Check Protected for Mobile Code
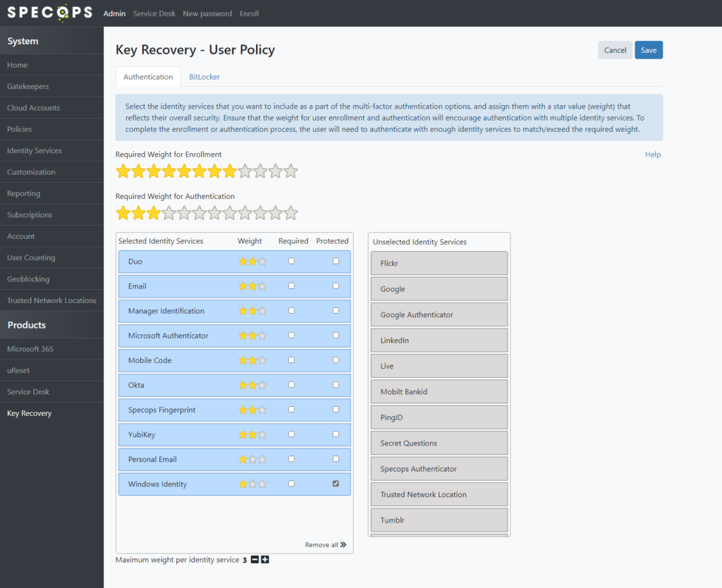Viewport: 722px width, 588px height. point(336,360)
